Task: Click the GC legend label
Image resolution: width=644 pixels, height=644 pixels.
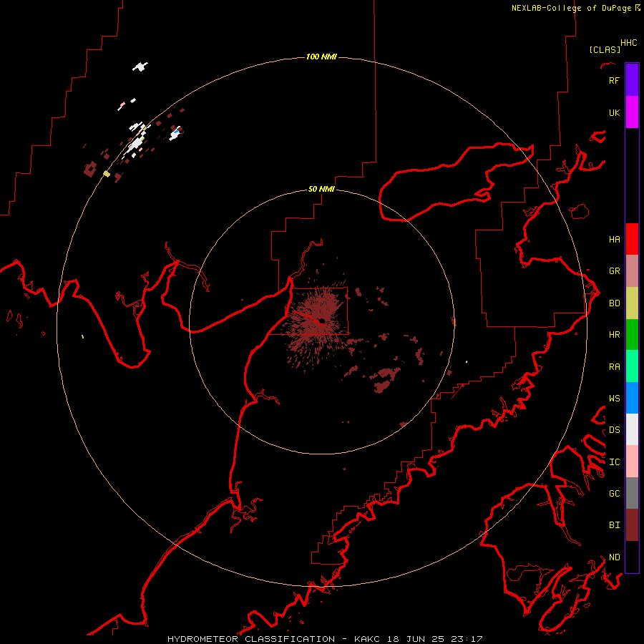Action: click(x=614, y=493)
